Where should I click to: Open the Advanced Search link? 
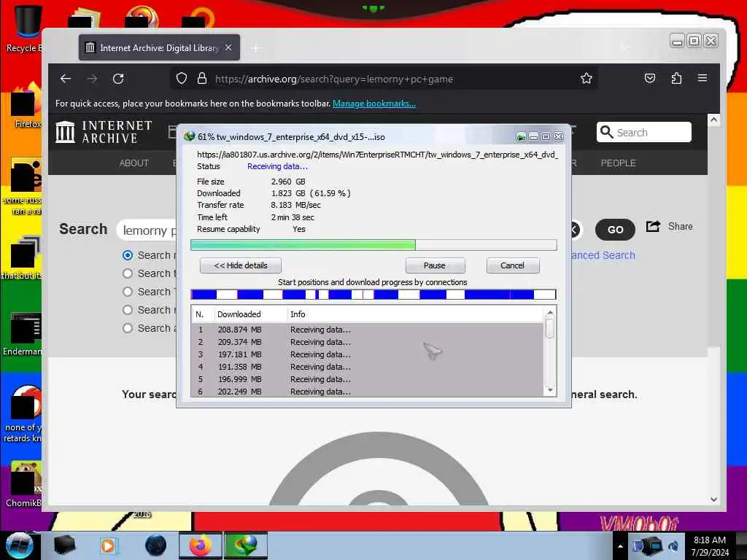[x=603, y=255]
